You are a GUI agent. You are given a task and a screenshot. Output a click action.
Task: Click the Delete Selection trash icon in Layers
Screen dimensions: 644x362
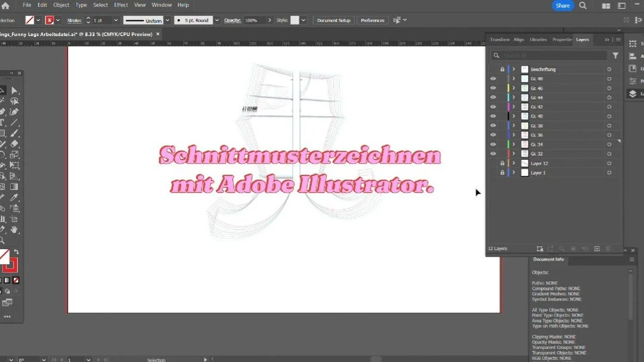point(608,249)
